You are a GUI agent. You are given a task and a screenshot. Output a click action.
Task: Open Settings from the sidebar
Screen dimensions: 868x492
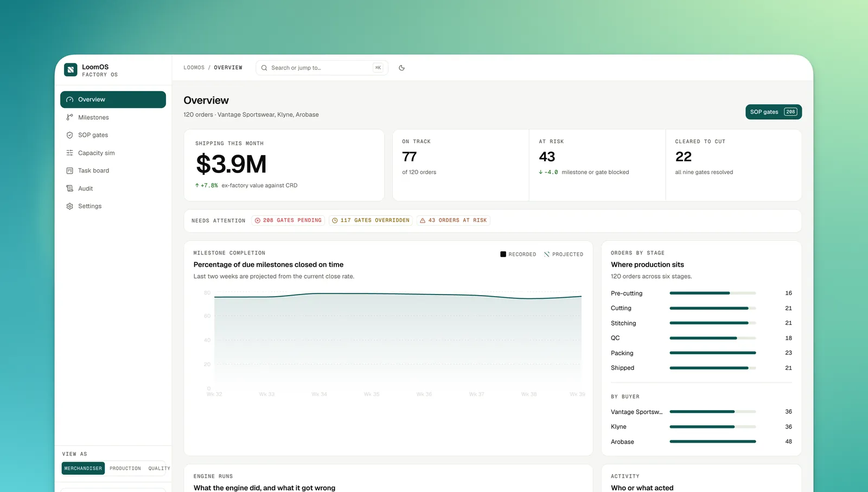click(113, 206)
